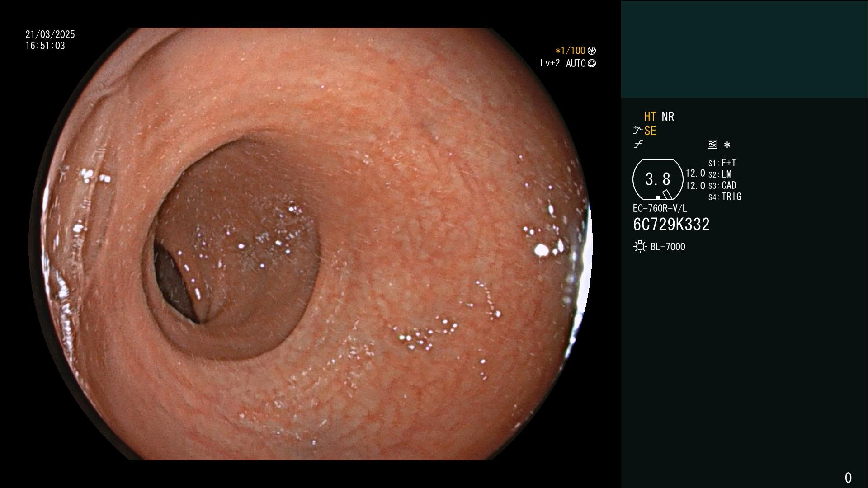
Task: Click the light source bulb icon
Action: click(x=640, y=247)
